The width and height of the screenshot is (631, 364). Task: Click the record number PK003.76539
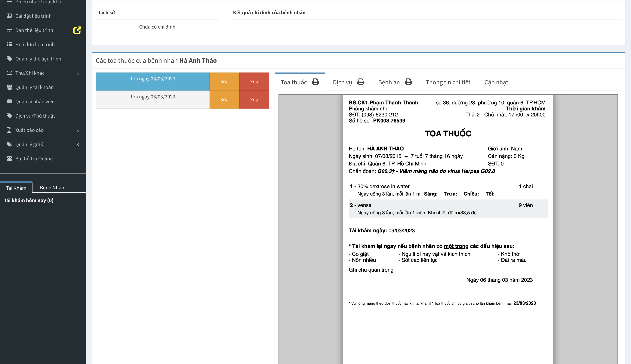click(389, 121)
